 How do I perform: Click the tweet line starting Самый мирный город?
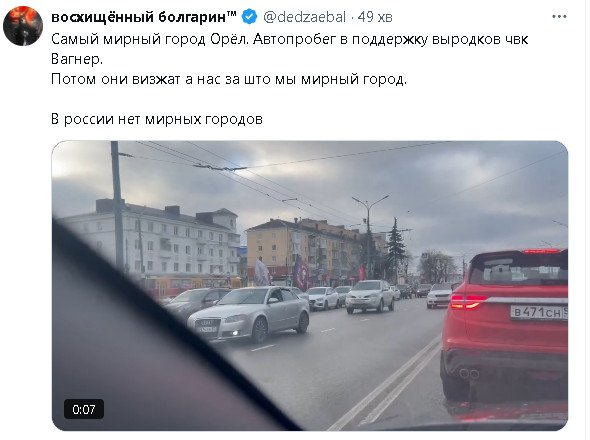pyautogui.click(x=289, y=39)
